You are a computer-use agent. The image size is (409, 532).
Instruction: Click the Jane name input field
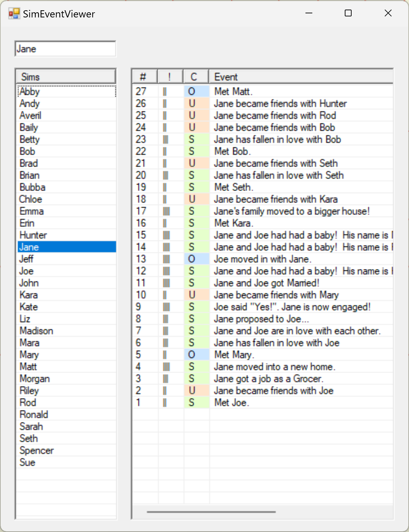tap(65, 49)
